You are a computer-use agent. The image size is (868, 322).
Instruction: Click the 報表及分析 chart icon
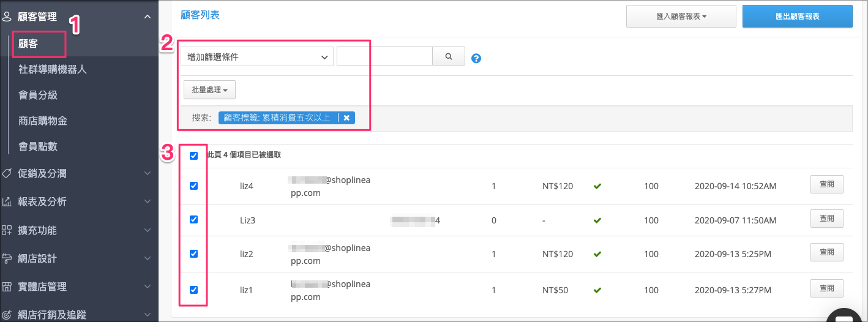[x=7, y=201]
